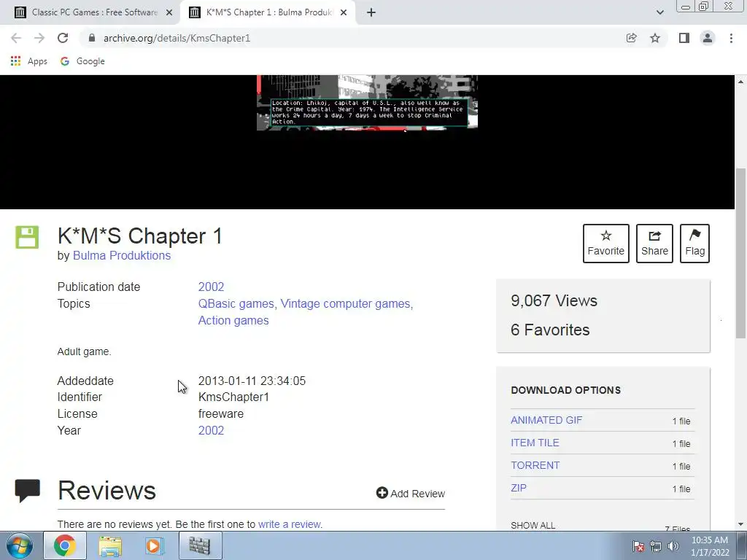747x560 pixels.
Task: Open the Google bookmark
Action: pyautogui.click(x=82, y=61)
